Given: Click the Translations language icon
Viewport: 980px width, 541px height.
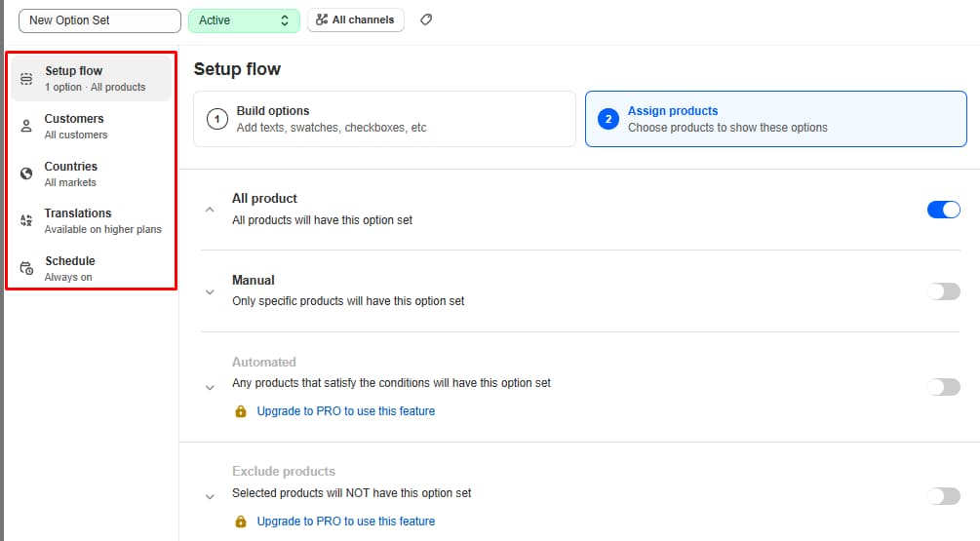Looking at the screenshot, I should tap(26, 220).
